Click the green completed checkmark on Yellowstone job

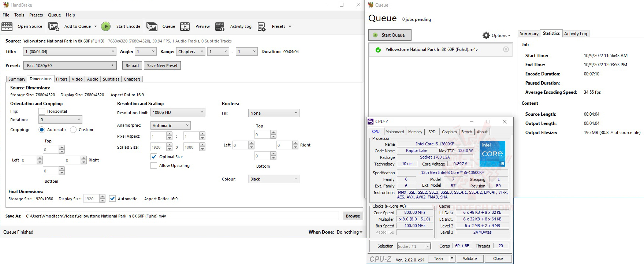coord(378,50)
